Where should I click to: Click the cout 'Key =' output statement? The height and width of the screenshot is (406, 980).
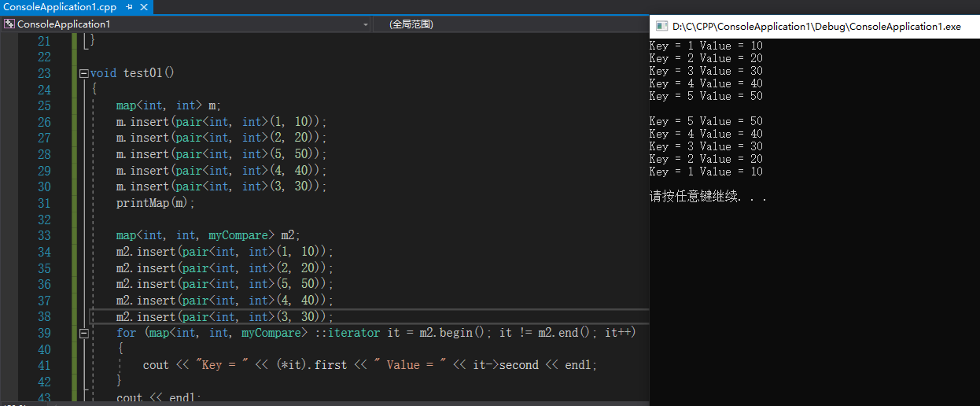tap(370, 365)
